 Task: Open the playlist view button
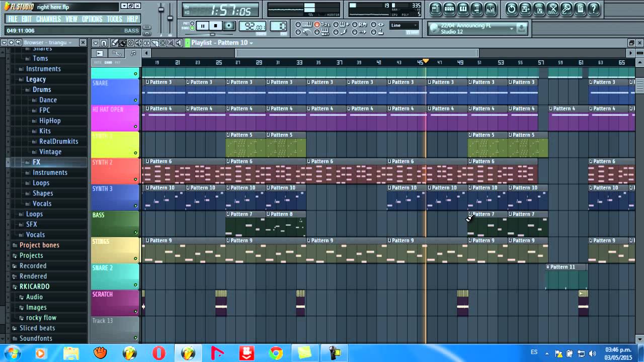coord(435,9)
